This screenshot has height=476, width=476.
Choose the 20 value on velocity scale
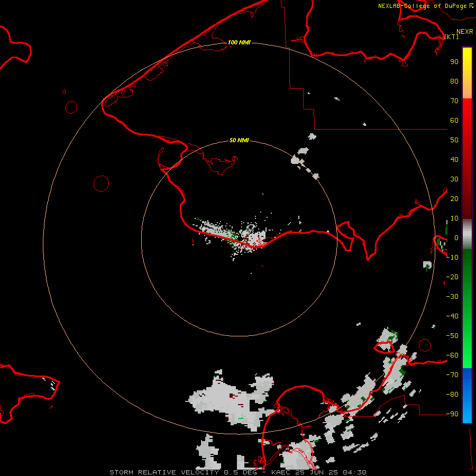(454, 198)
